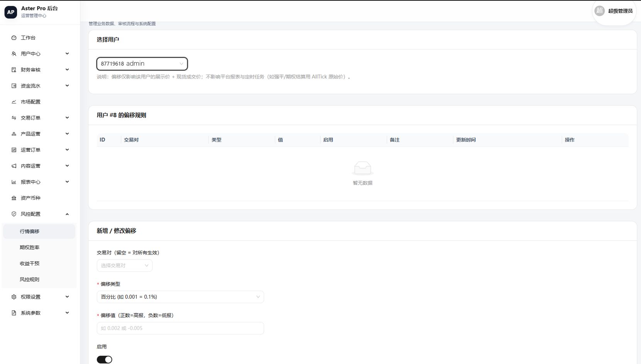Viewport: 641px width, 364px height.
Task: Click the 资产币种 bank icon
Action: coord(14,198)
